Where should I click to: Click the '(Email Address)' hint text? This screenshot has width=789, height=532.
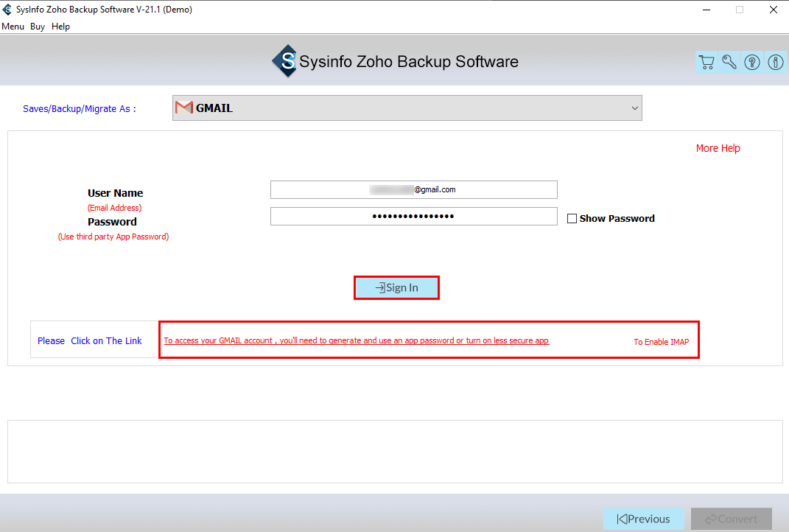(x=114, y=208)
